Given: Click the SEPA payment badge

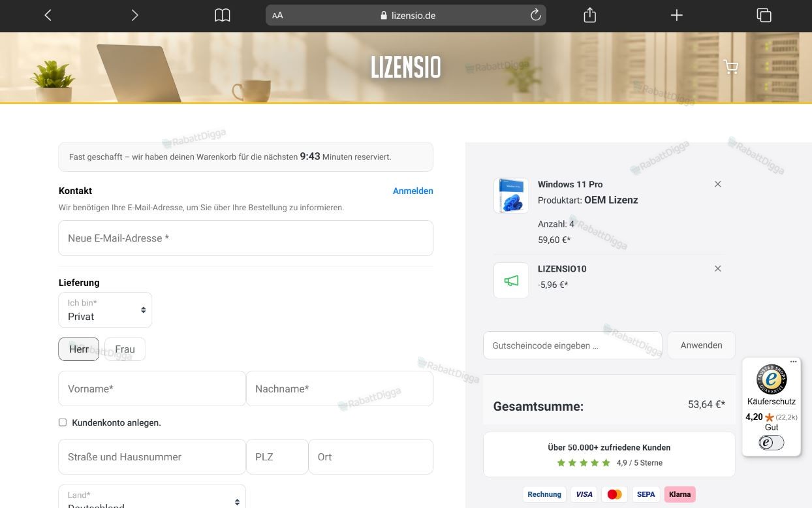Looking at the screenshot, I should point(646,494).
